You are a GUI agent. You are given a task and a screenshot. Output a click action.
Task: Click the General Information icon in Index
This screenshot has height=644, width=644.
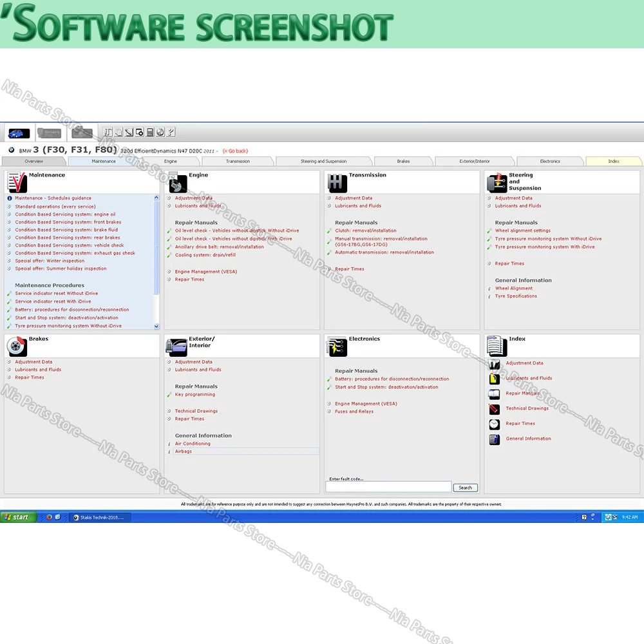click(x=495, y=439)
